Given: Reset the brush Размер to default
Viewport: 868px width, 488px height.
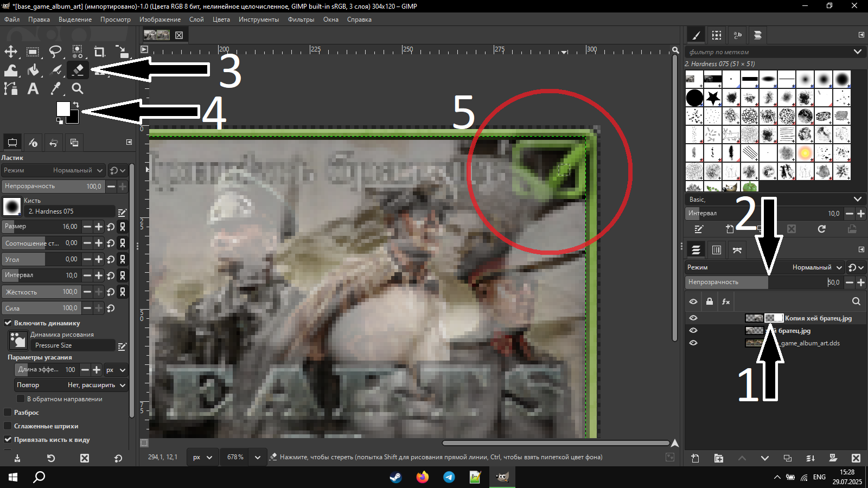Looking at the screenshot, I should pos(111,227).
